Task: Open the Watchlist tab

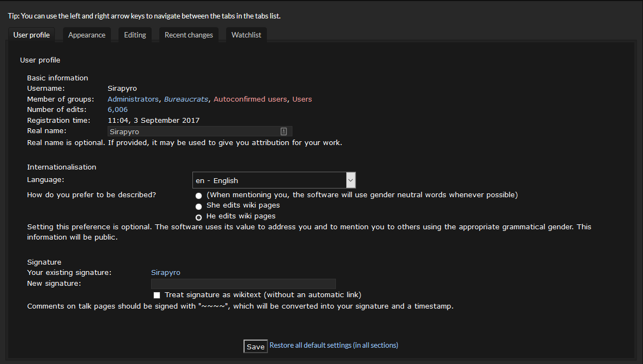Action: [246, 35]
